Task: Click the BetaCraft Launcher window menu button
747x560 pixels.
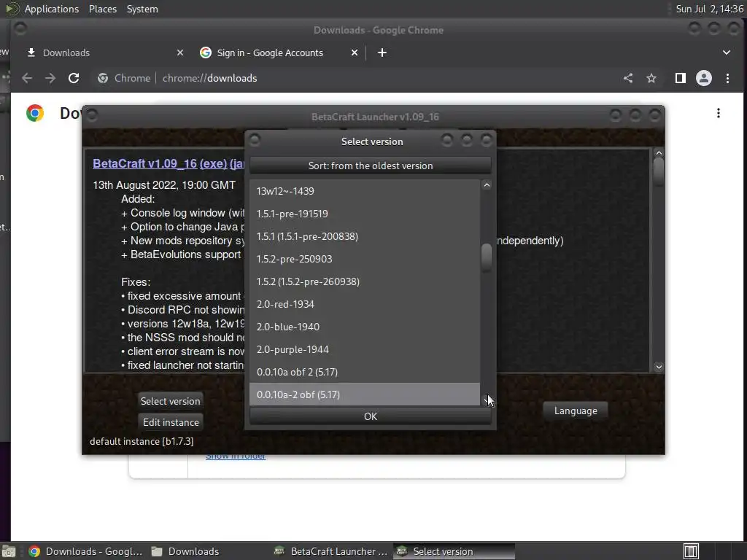Action: coord(92,115)
